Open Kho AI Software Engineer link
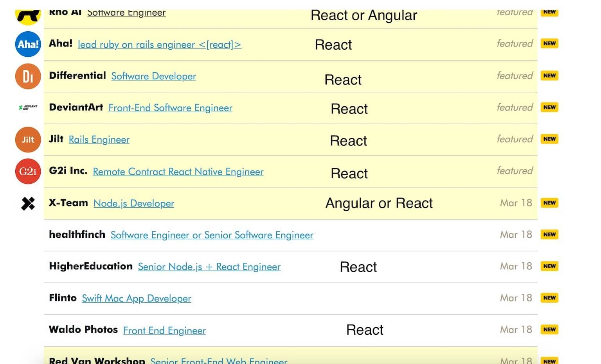The image size is (601, 364). [x=126, y=13]
